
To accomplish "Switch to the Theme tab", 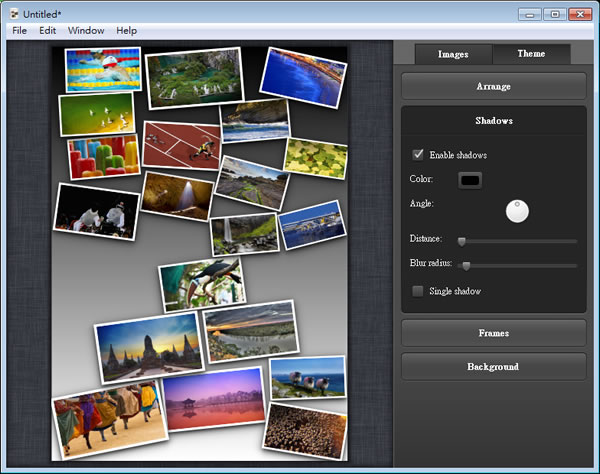I will coord(531,54).
